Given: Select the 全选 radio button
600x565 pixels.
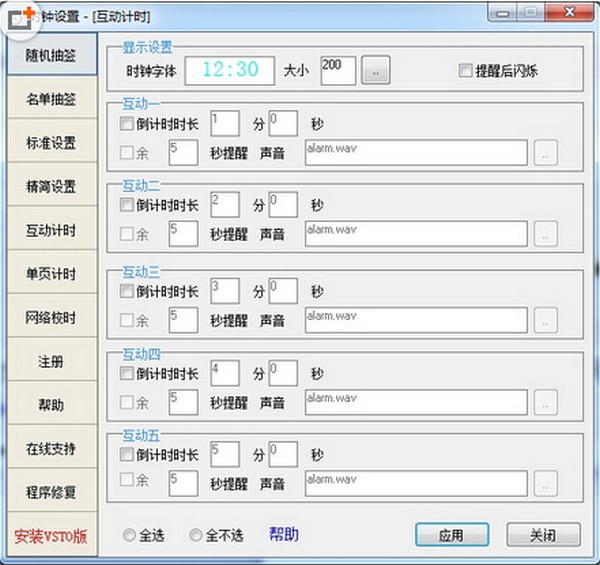Looking at the screenshot, I should point(129,535).
